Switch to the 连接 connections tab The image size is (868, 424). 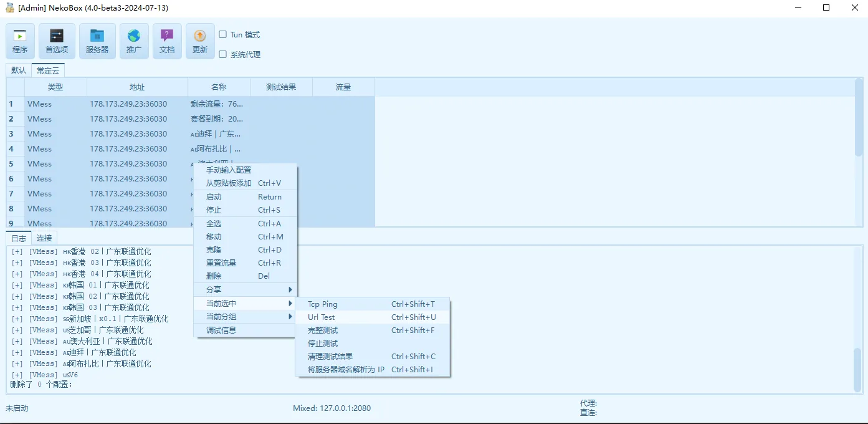point(44,238)
